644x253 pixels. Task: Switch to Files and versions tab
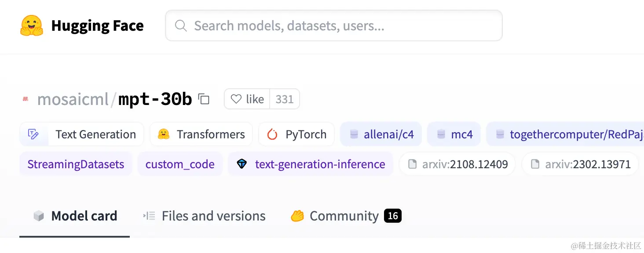[204, 216]
